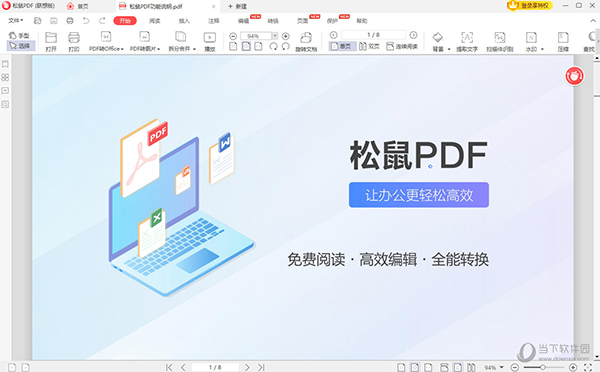
Task: Choose the fit width view icon in toolbar
Action: pos(259,46)
